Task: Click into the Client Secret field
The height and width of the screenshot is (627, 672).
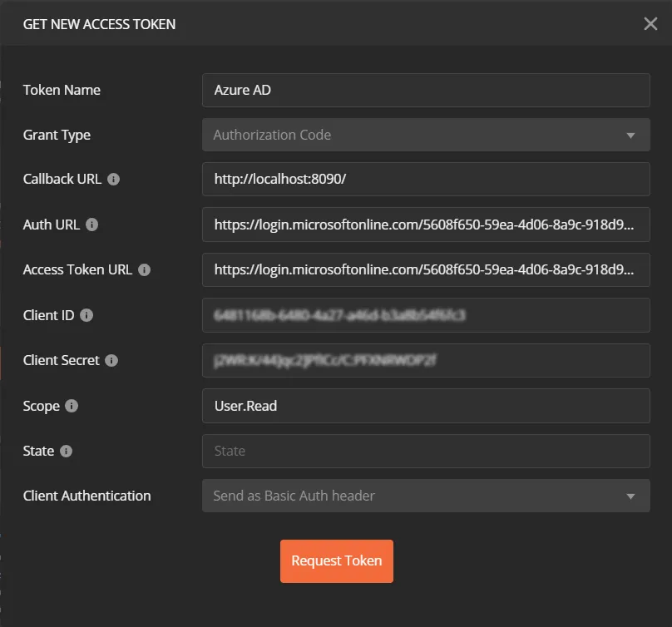Action: pos(426,360)
